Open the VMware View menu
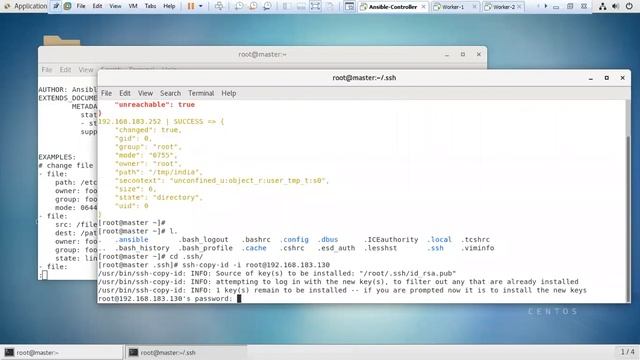640x360 pixels. click(115, 6)
